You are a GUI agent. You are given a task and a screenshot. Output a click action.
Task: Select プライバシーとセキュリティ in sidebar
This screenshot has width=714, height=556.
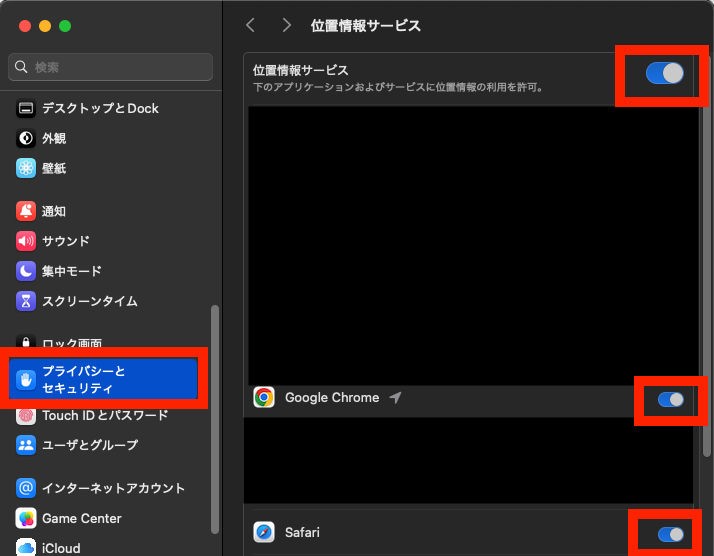(105, 379)
